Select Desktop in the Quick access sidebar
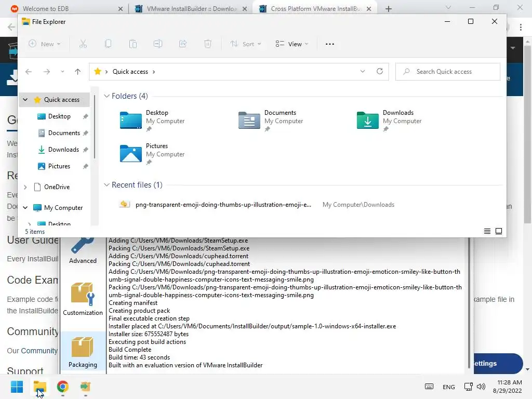Screen dimensions: 532x399 click(59, 116)
